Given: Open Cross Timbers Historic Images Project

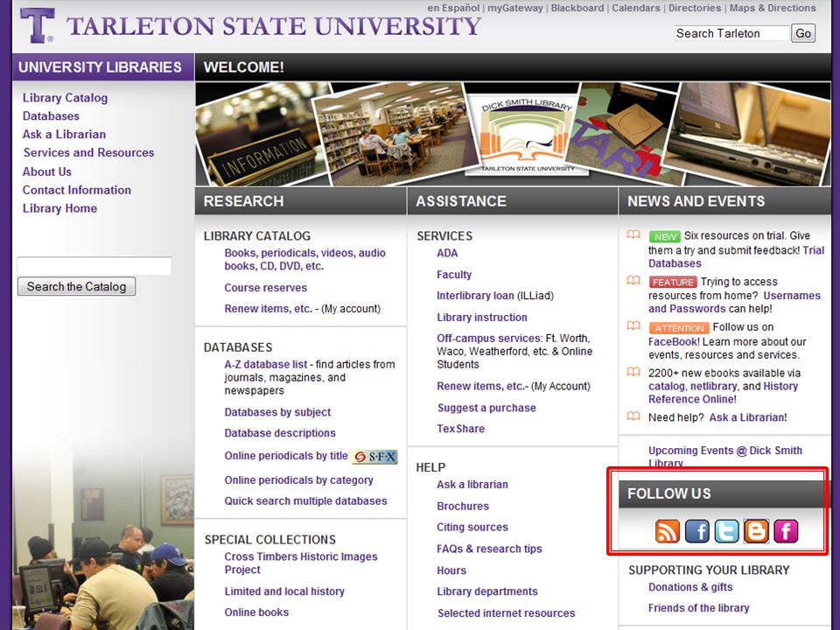Looking at the screenshot, I should (300, 563).
